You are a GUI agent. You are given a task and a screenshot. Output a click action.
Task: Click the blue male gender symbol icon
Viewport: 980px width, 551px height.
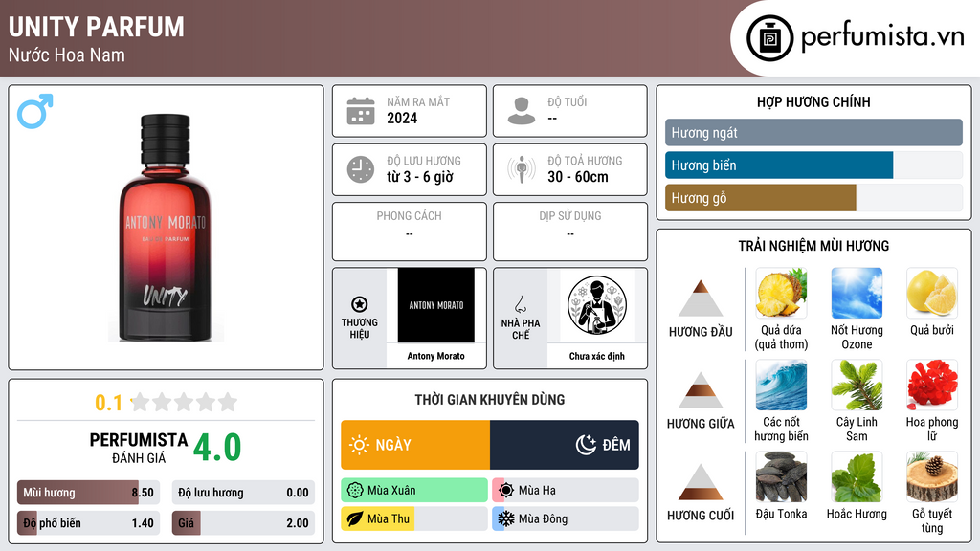35,111
